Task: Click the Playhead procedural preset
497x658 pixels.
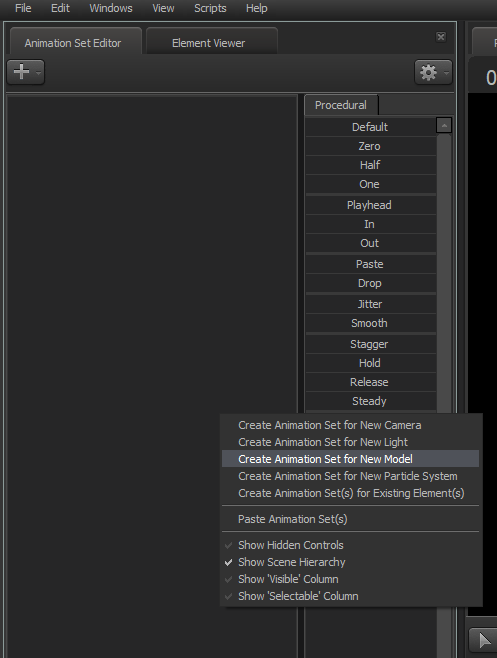Action: click(x=371, y=205)
